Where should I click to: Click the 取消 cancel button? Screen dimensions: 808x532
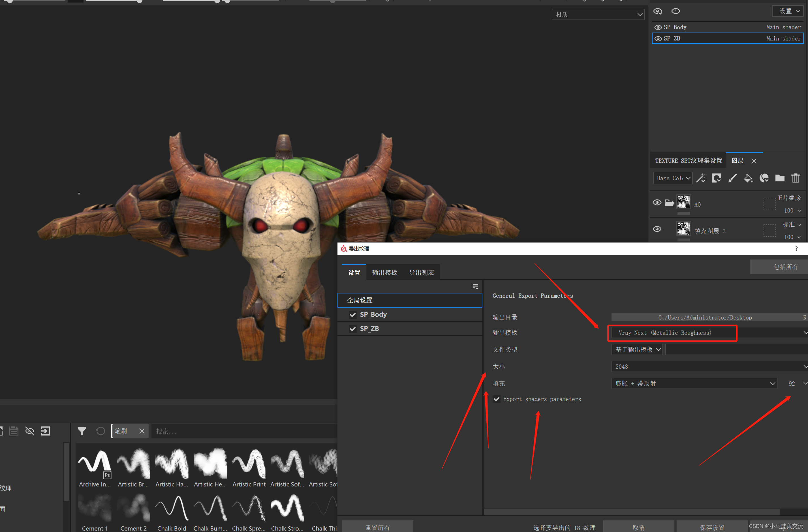click(x=638, y=527)
